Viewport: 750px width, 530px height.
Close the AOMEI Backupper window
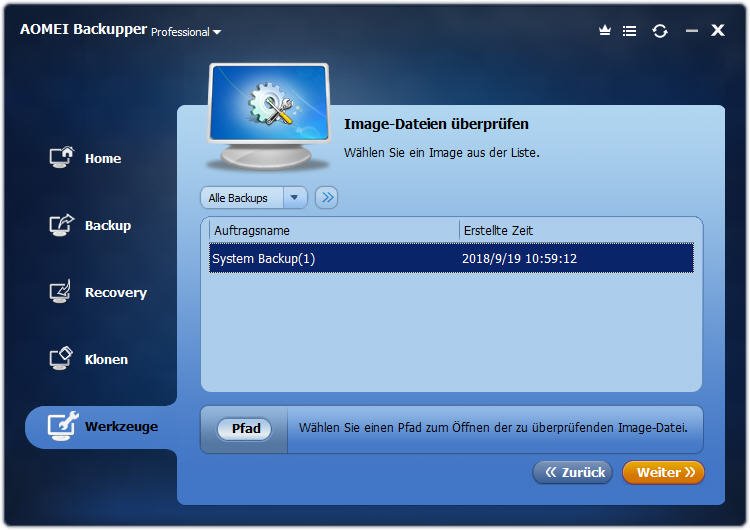coord(718,31)
